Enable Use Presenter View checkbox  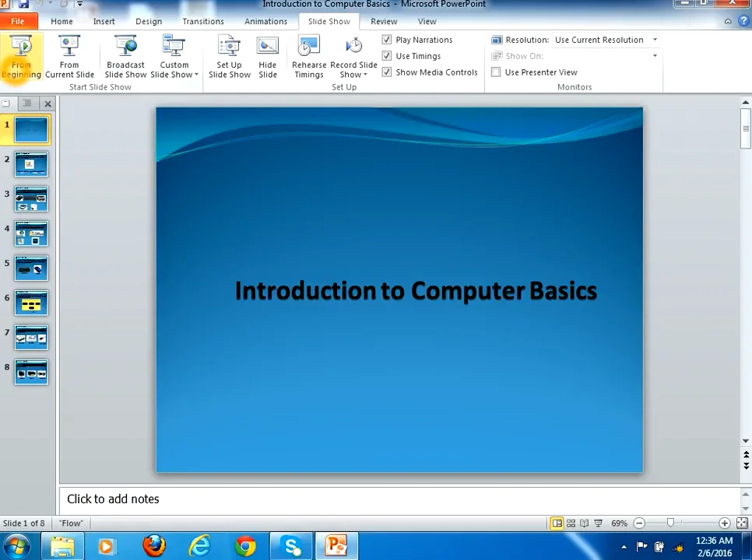tap(496, 72)
